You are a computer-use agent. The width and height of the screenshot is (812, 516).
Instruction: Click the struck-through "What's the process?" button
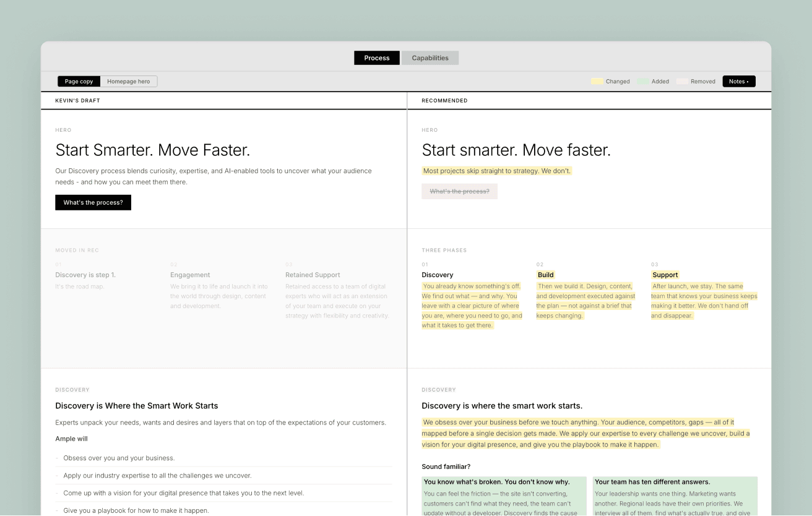click(x=459, y=192)
